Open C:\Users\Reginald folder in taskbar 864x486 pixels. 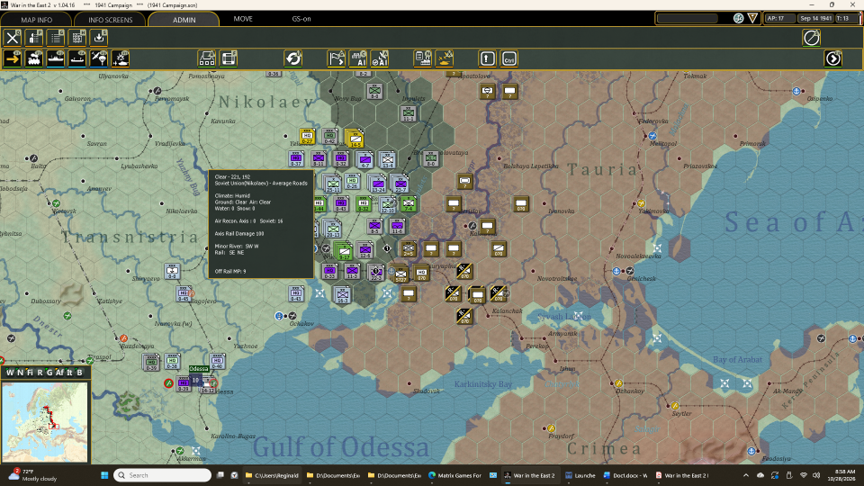[272, 475]
